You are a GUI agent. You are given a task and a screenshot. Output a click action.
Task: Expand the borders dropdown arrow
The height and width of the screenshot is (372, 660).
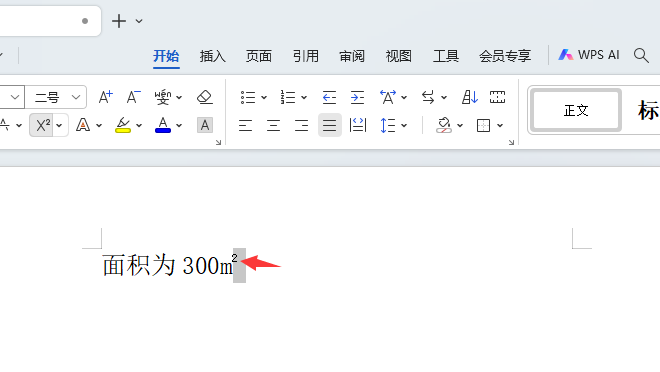click(500, 125)
